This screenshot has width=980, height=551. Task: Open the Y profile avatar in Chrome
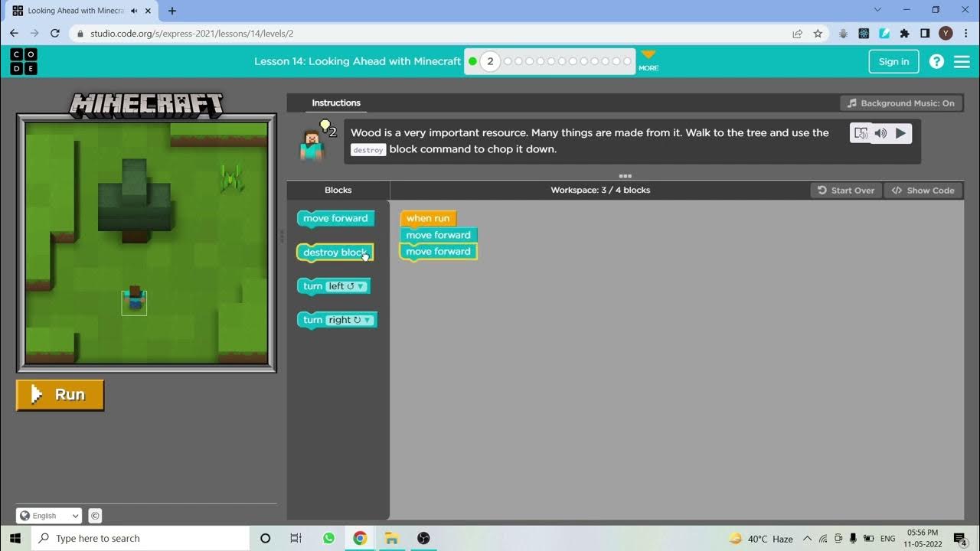coord(946,34)
